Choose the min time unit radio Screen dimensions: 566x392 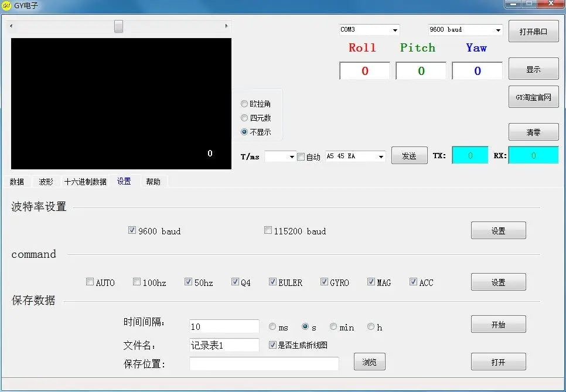tap(333, 326)
